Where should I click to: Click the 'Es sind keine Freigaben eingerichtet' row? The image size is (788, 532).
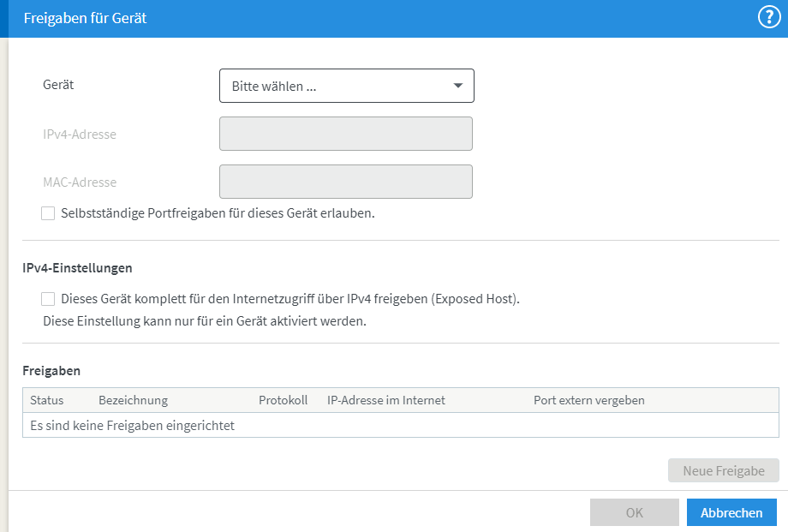pyautogui.click(x=401, y=426)
